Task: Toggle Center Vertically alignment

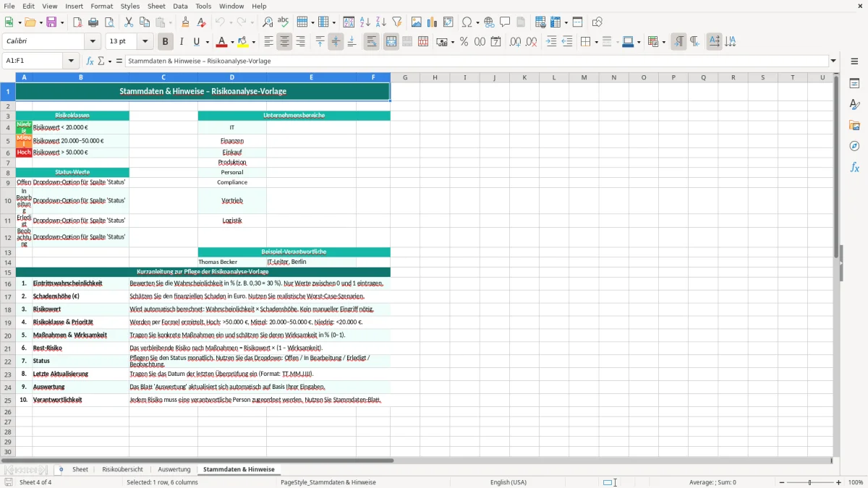Action: coord(336,42)
